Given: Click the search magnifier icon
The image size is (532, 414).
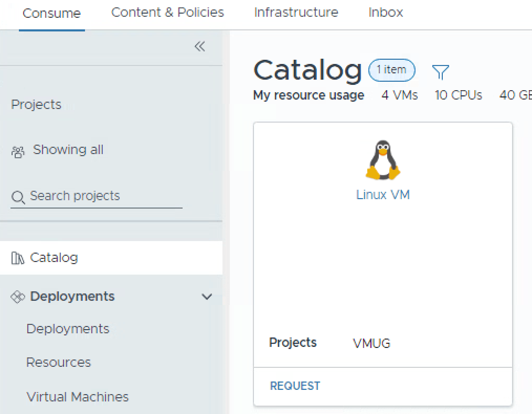Looking at the screenshot, I should click(x=18, y=197).
